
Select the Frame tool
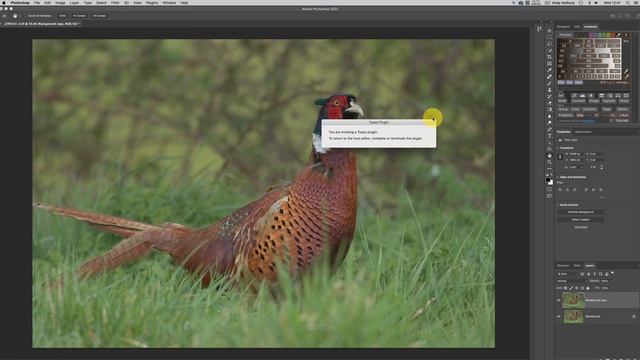pos(549,64)
